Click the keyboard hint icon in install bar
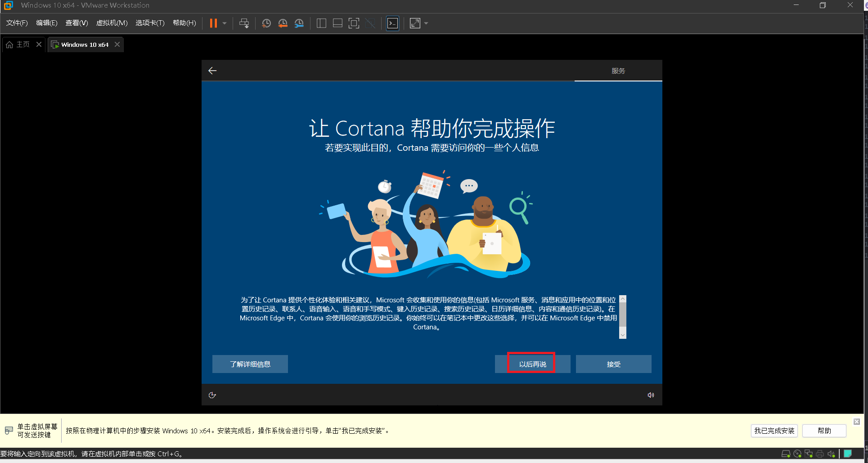Viewport: 868px width, 463px height. [x=9, y=431]
